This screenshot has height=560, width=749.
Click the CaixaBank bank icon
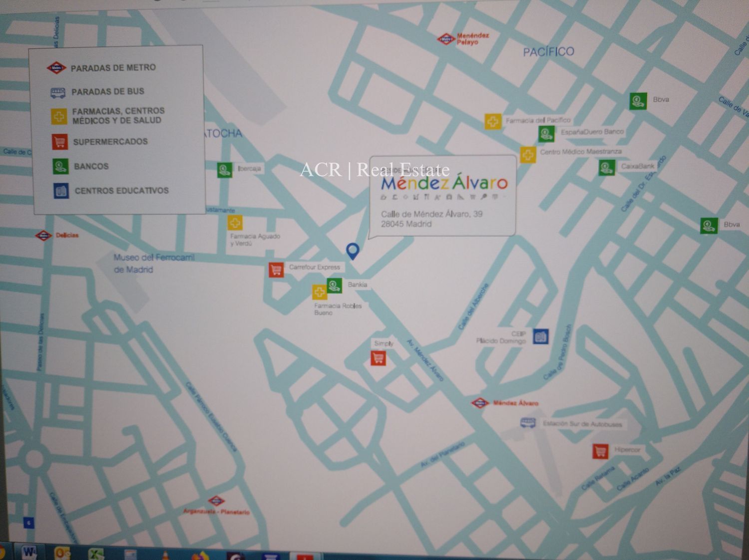(x=607, y=167)
